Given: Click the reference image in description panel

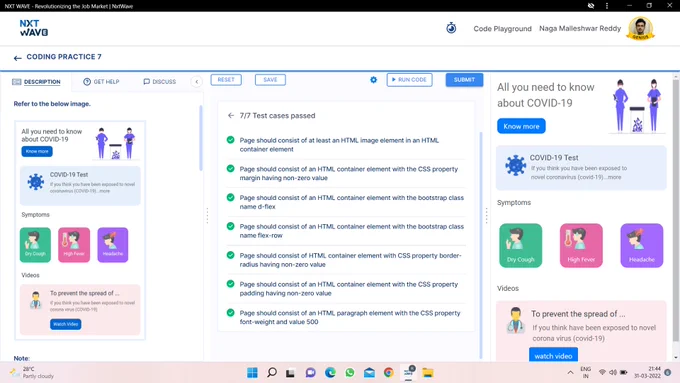Looking at the screenshot, I should (80, 230).
